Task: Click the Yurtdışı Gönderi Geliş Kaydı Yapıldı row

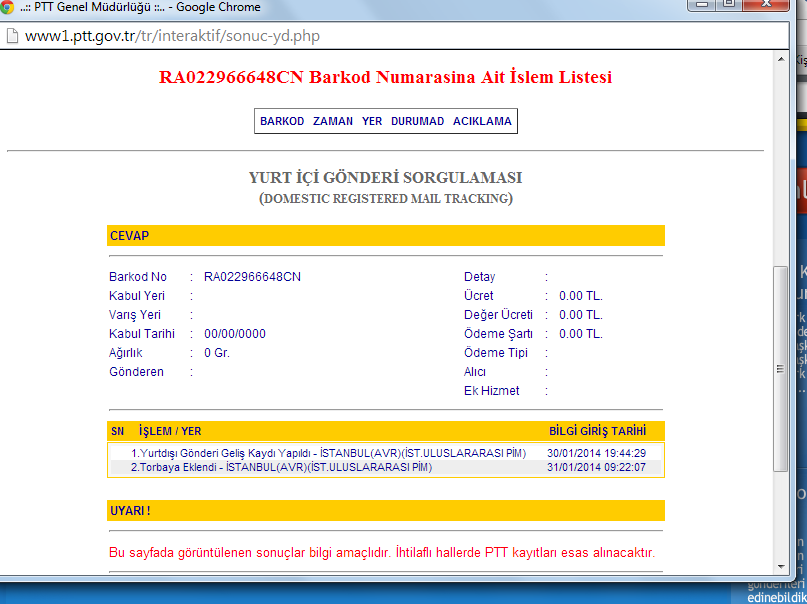Action: (x=385, y=453)
